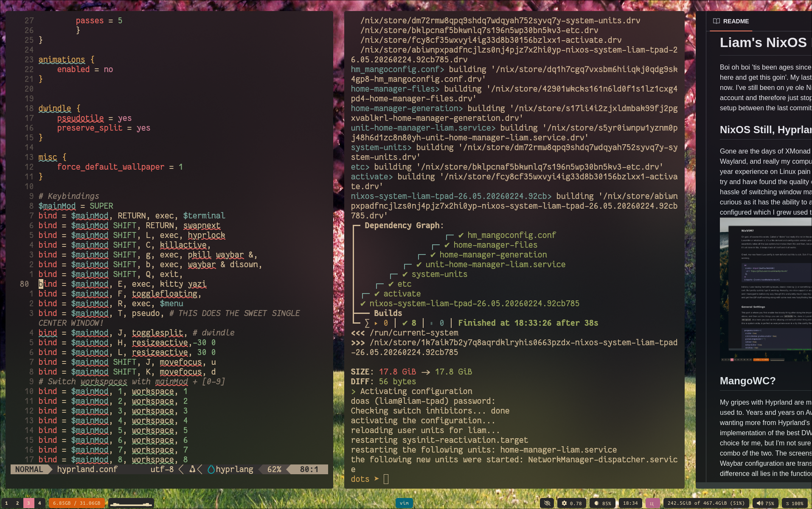Click the 62% scroll position segment
The image size is (812, 509).
274,469
